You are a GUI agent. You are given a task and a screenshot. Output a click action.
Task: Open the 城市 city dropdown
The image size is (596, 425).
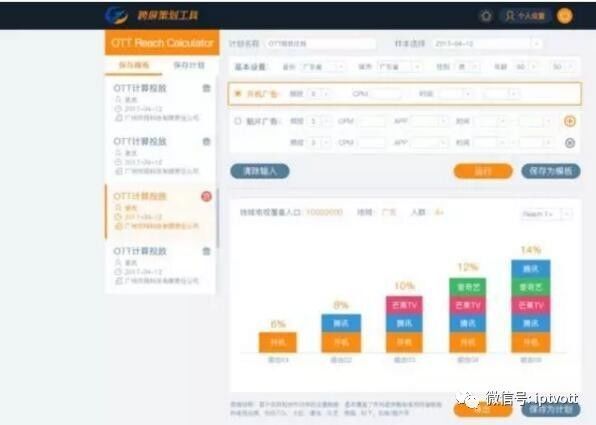(399, 67)
